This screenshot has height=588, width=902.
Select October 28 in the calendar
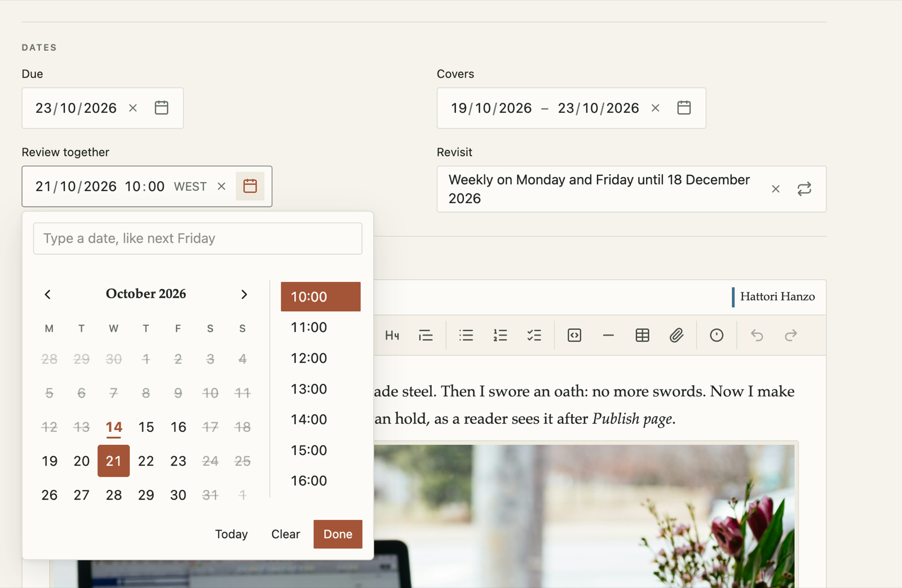[x=114, y=495]
